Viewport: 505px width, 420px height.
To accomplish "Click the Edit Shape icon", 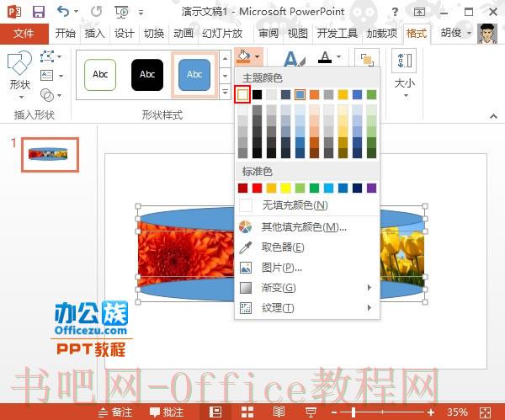I will 47,56.
